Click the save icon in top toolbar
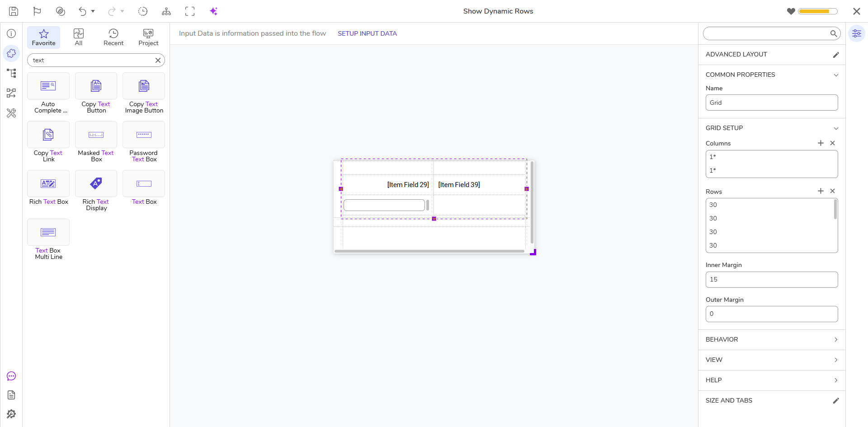This screenshot has width=868, height=427. (14, 11)
